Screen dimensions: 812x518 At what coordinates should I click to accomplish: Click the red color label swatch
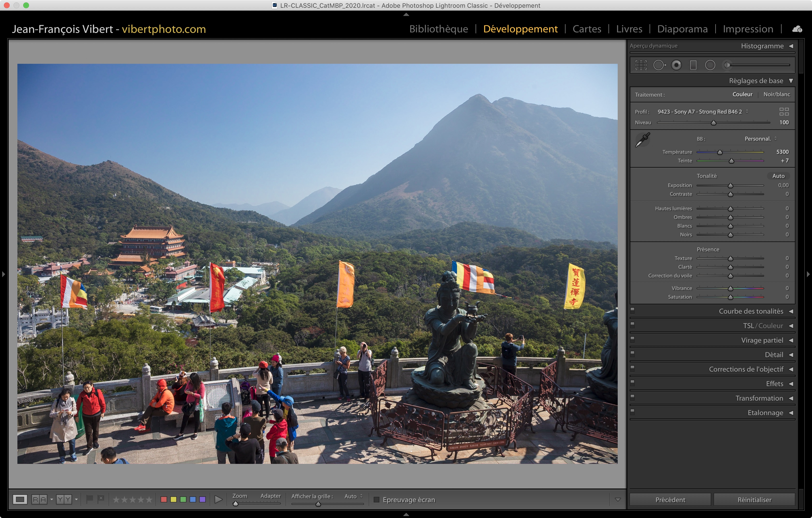pos(164,499)
